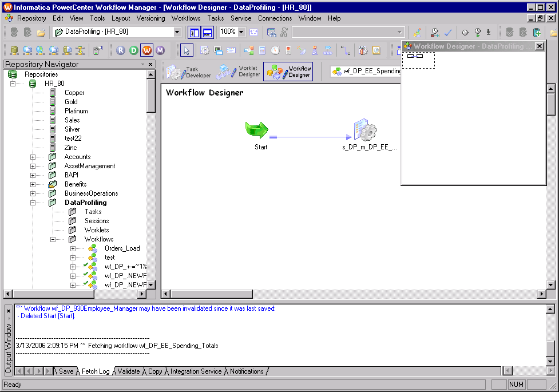This screenshot has height=392, width=559.
Task: Open the Notifications output tab
Action: 247,371
